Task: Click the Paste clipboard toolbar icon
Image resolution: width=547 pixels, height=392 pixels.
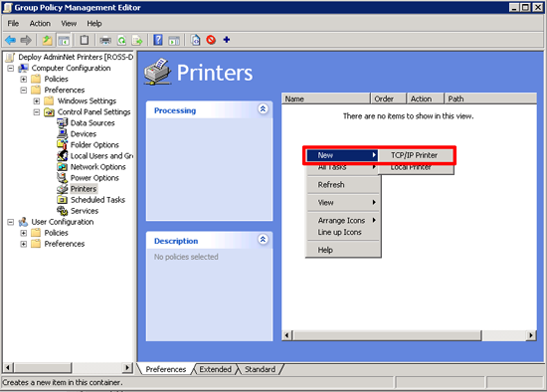Action: tap(85, 40)
